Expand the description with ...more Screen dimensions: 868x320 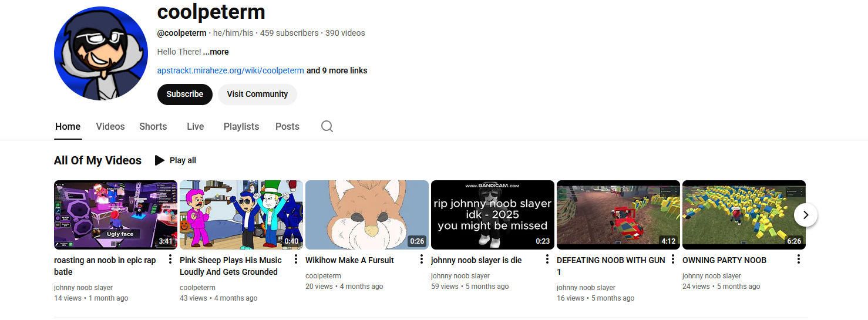216,52
